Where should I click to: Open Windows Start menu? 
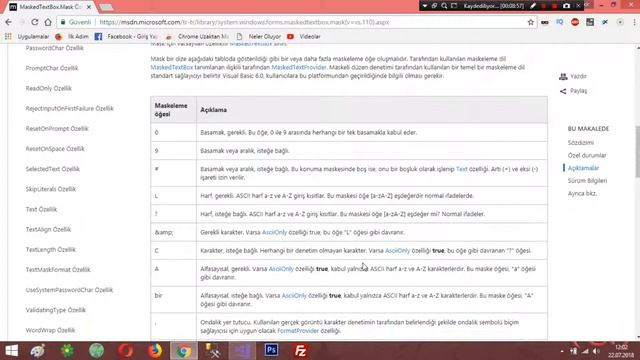pyautogui.click(x=11, y=351)
